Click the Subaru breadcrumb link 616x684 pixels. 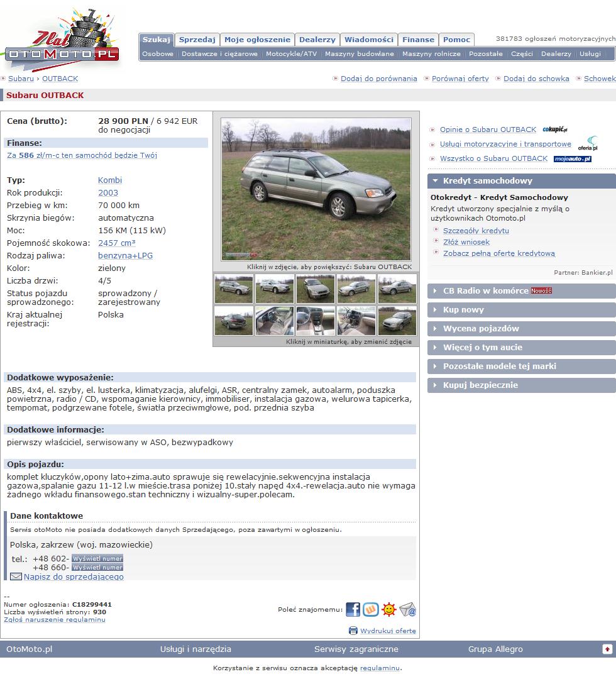(21, 79)
